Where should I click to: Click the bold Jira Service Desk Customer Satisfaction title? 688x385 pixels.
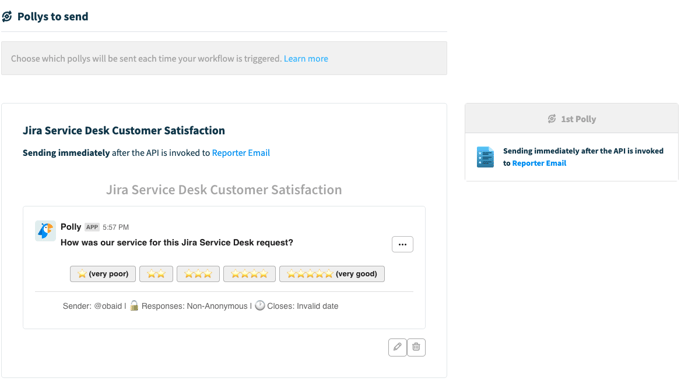click(124, 130)
